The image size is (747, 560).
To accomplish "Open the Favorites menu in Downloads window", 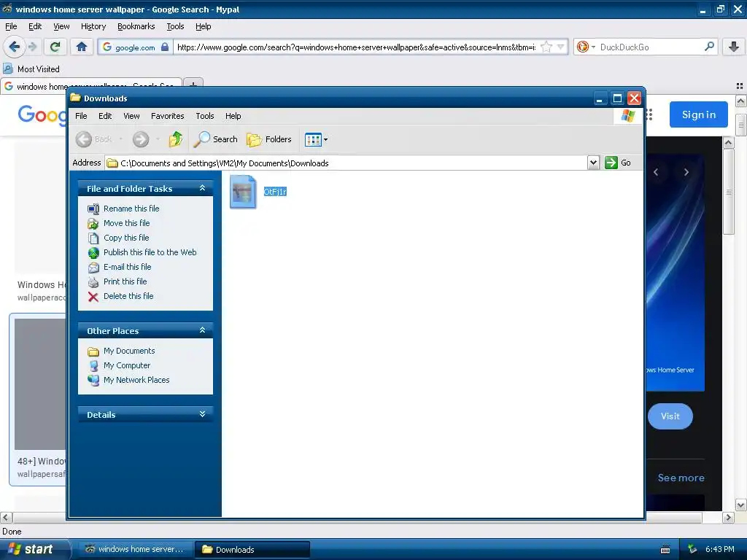I will (x=167, y=116).
